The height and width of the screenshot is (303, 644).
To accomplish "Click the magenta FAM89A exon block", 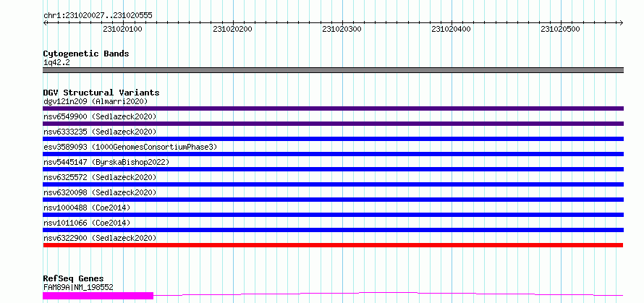I will click(98, 296).
